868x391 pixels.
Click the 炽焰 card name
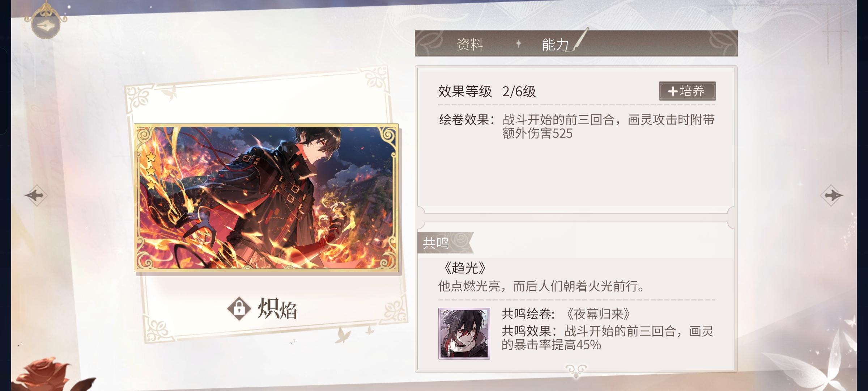(277, 309)
